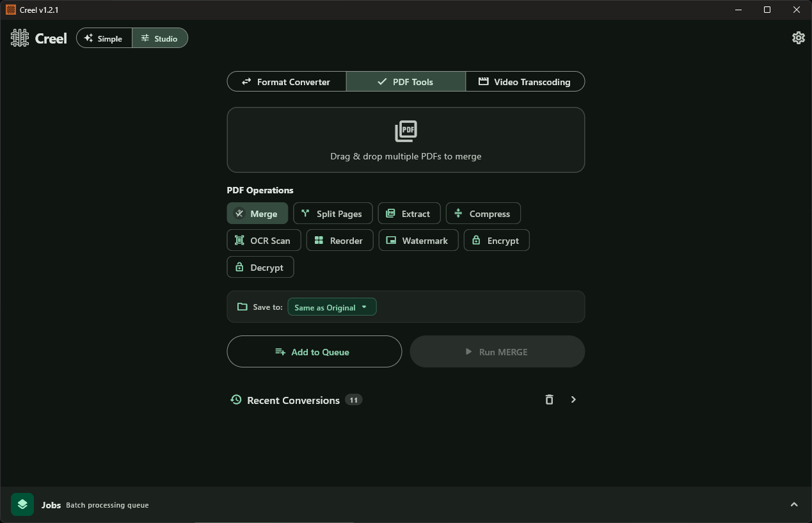
Task: Click the Recent Conversions heading
Action: coord(293,400)
